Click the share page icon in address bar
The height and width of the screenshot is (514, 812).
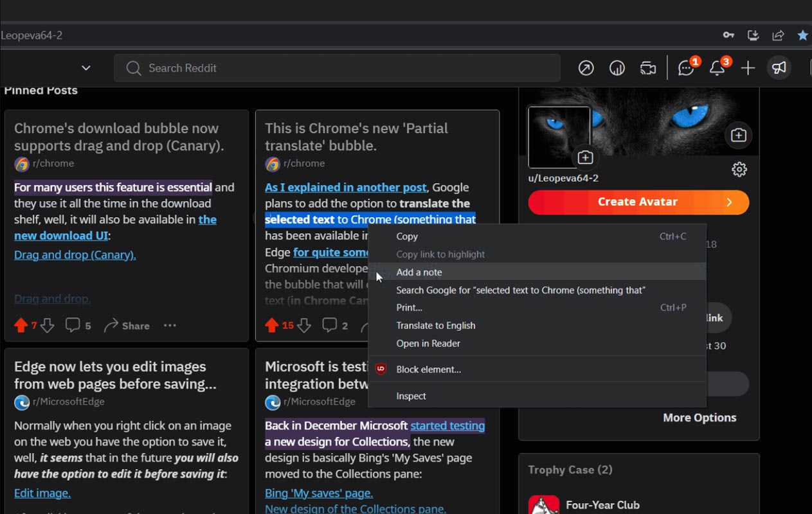click(x=778, y=35)
